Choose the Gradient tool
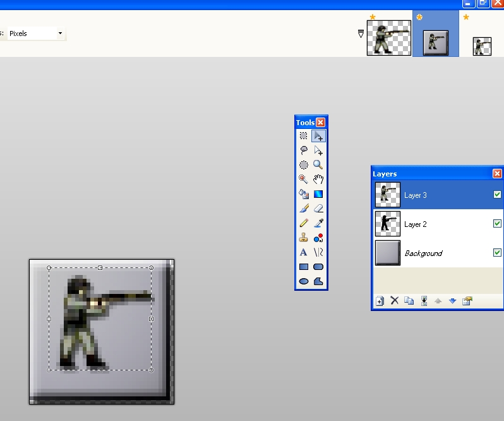Viewport: 504px width, 421px height. 318,194
